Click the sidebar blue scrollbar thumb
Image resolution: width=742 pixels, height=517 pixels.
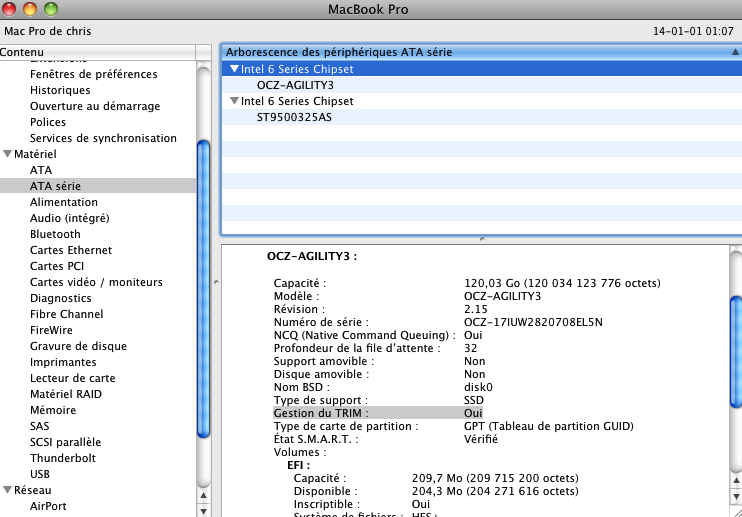203,289
